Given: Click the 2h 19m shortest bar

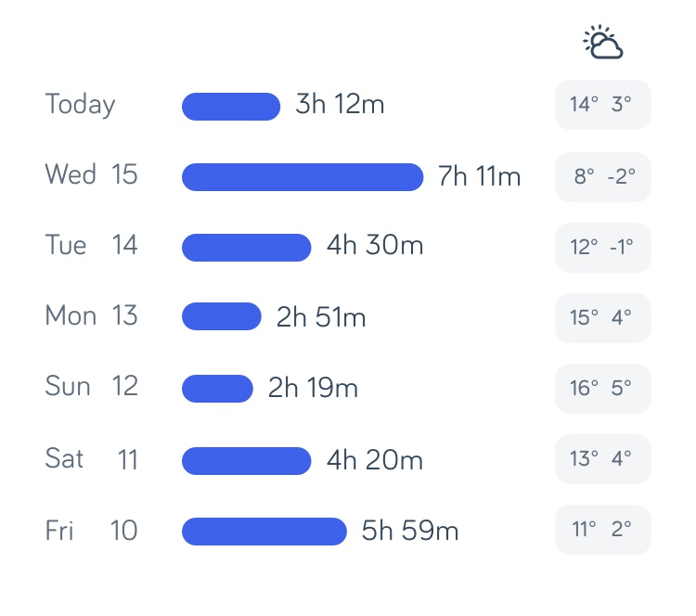Looking at the screenshot, I should click(217, 389).
